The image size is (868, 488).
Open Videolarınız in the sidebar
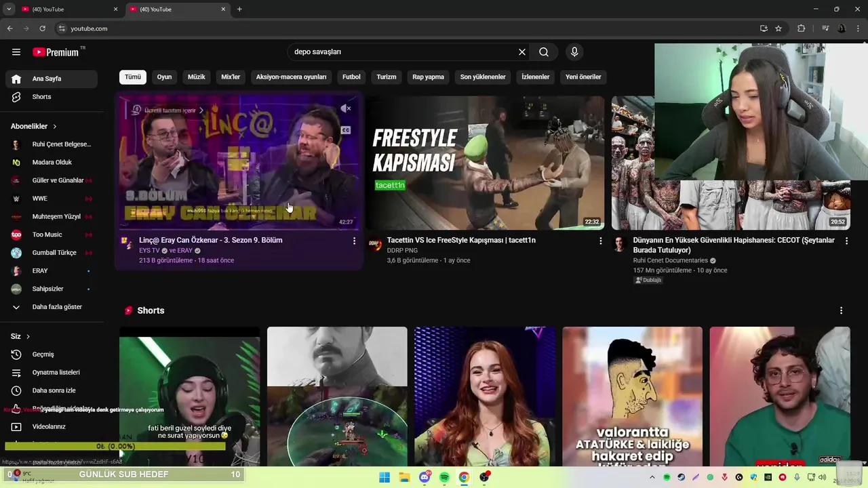(52, 426)
